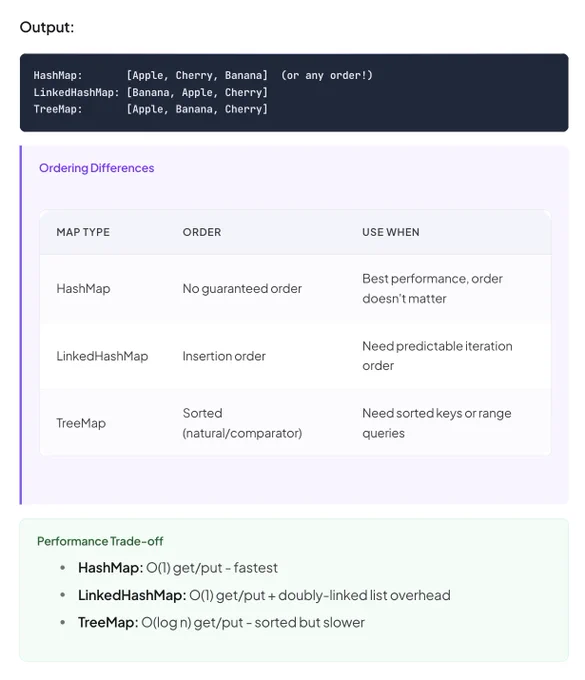Click the Performance Trade-off heading

tap(100, 541)
